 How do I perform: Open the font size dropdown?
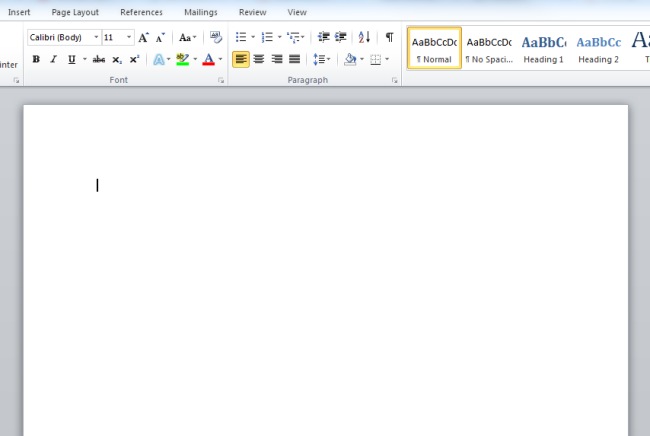pos(129,38)
